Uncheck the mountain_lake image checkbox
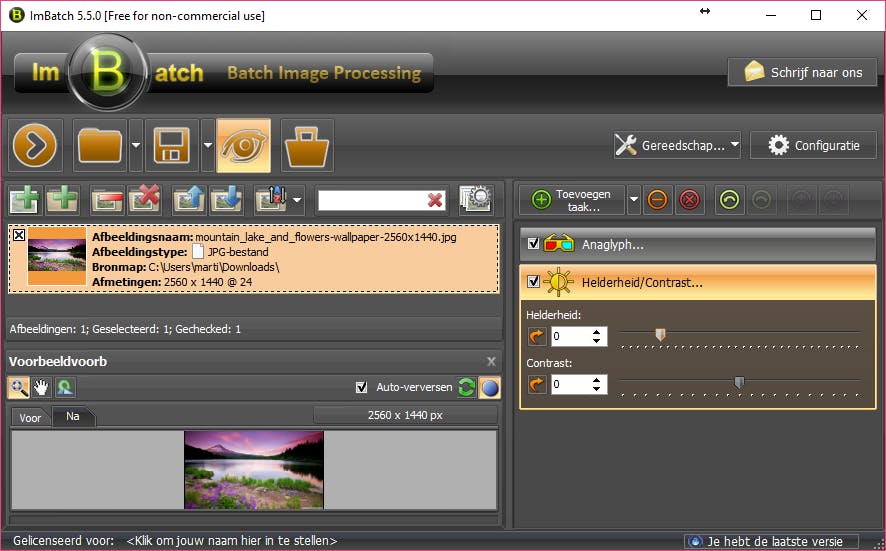Image resolution: width=886 pixels, height=551 pixels. [x=19, y=235]
